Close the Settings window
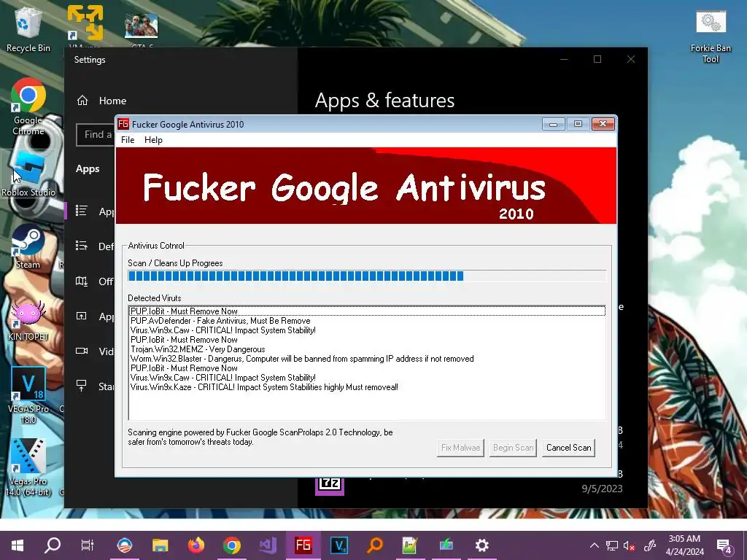 tap(631, 59)
